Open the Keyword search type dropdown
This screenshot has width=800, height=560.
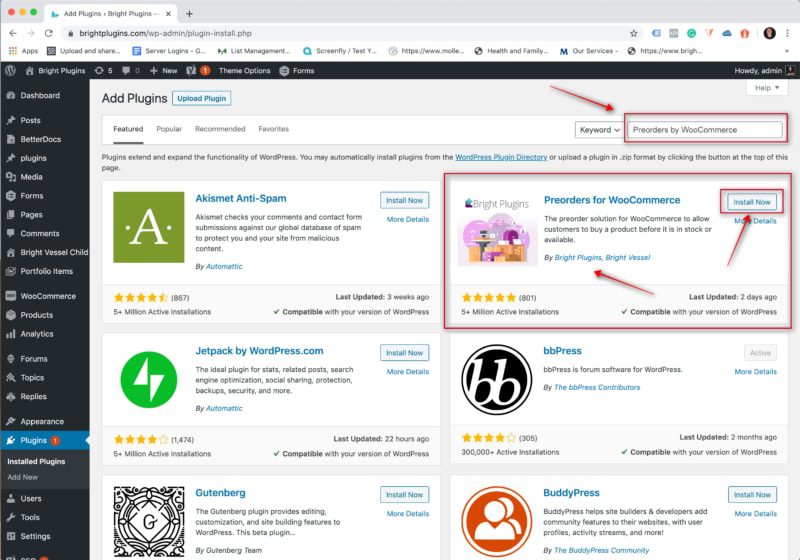[x=599, y=130]
